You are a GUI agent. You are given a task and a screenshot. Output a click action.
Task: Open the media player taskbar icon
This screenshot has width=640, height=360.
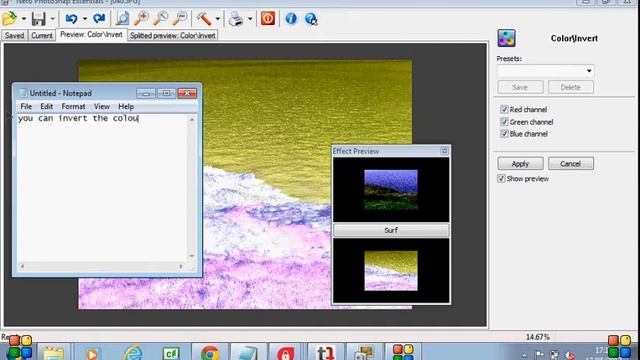pos(92,353)
